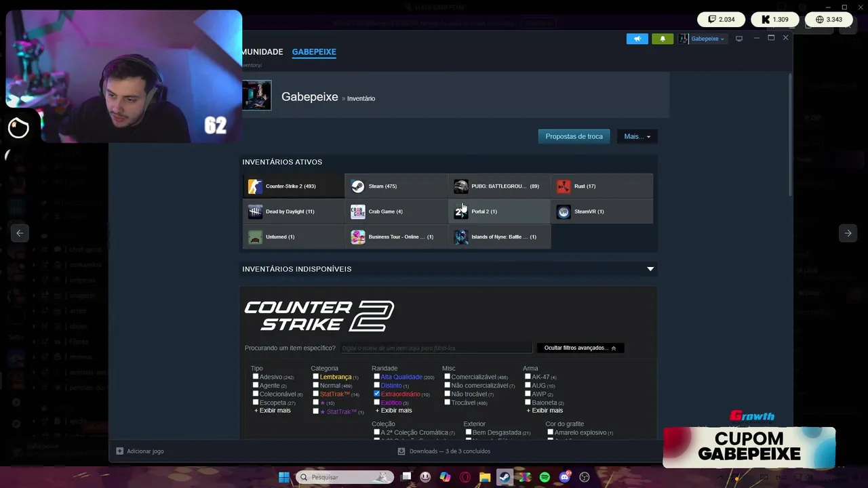868x488 pixels.
Task: Click the Gabepeixe profile avatar thumbnail
Action: [x=257, y=96]
